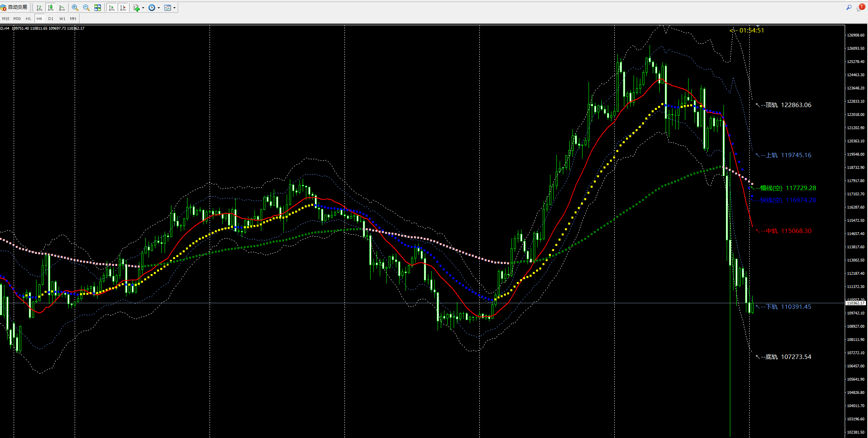Click the chart templates icon
Image resolution: width=868 pixels, height=438 pixels.
[167, 8]
